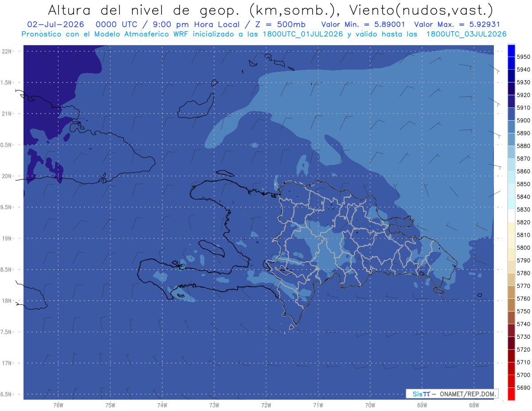Screen dimensions: 532x411
Task: Click the 5690 colorbar label
Action: (x=524, y=388)
